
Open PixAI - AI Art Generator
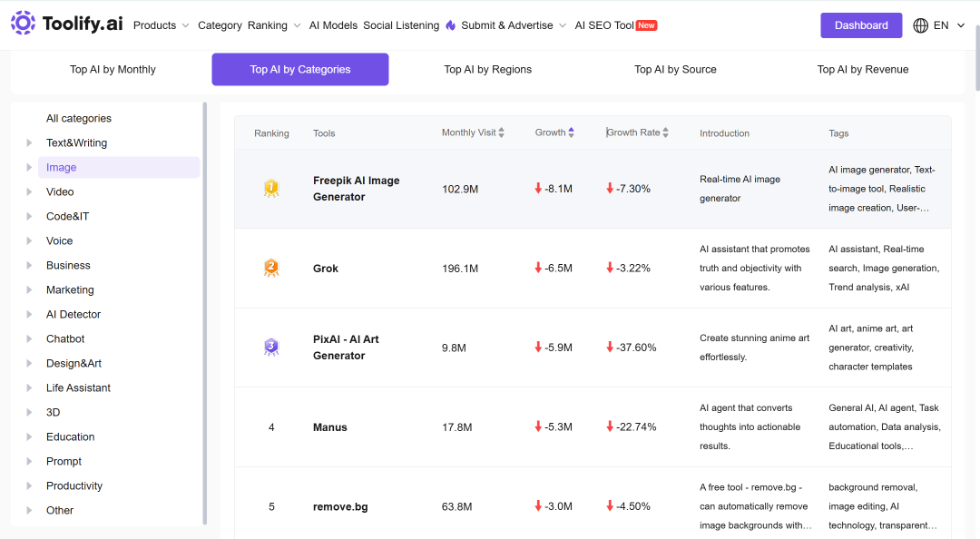coord(346,347)
